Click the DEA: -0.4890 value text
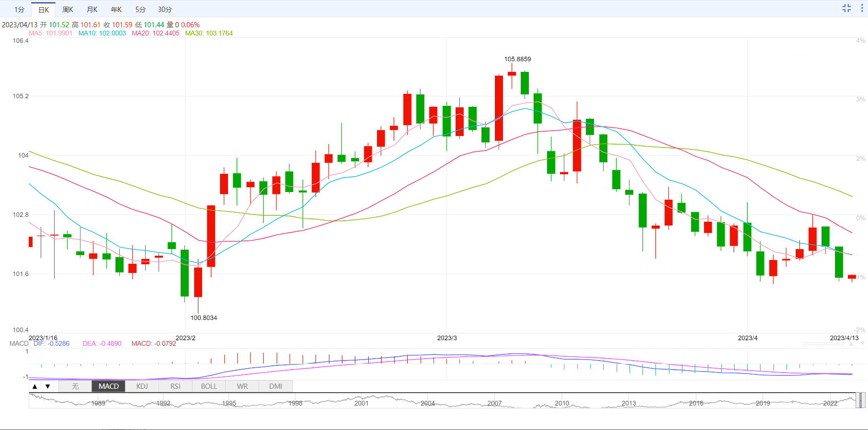This screenshot has height=430, width=868. (x=102, y=343)
